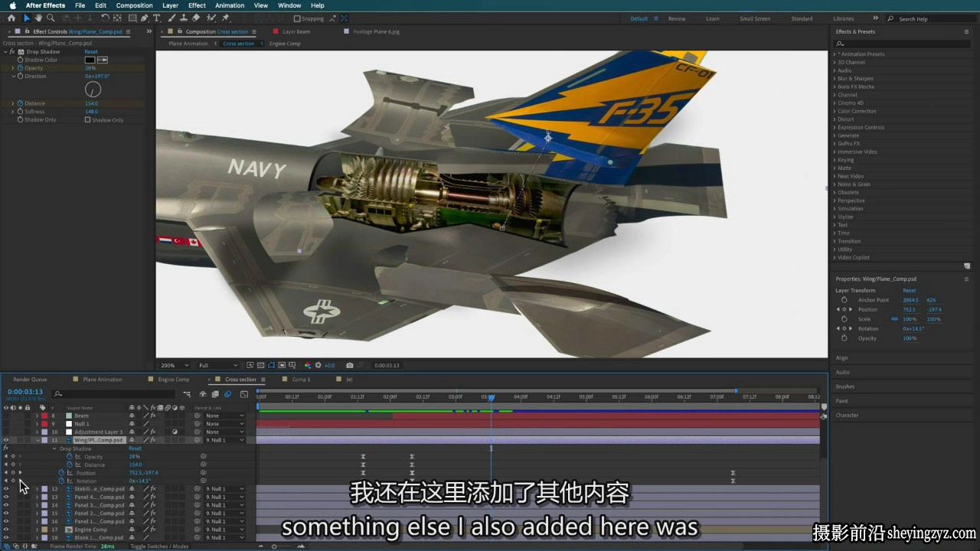Image resolution: width=980 pixels, height=551 pixels.
Task: Expand the Beam layer properties
Action: click(x=37, y=416)
